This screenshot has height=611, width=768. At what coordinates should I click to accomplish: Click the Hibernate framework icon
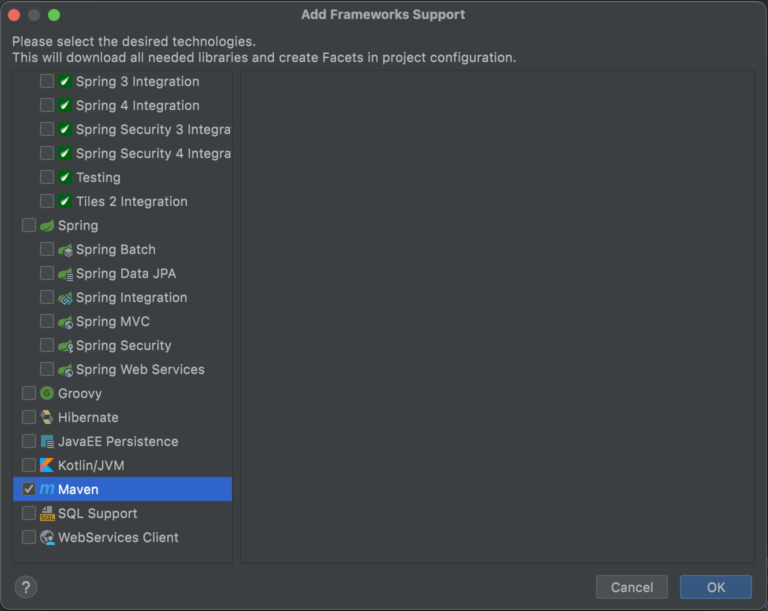pyautogui.click(x=47, y=417)
